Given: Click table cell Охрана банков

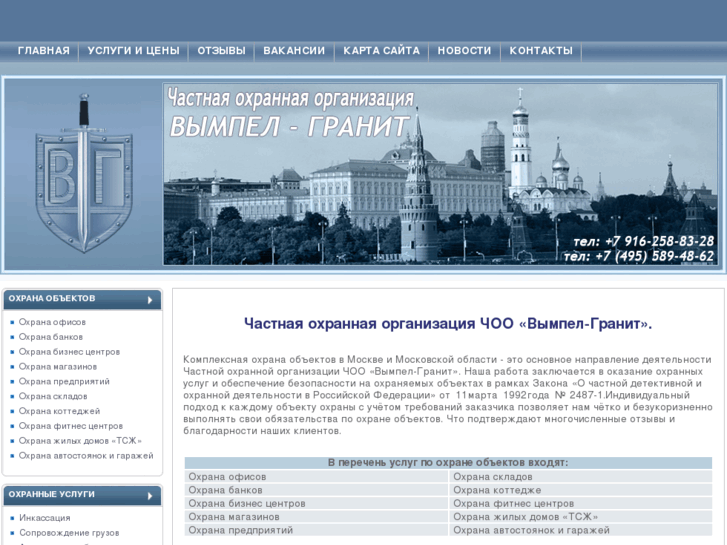Looking at the screenshot, I should point(316,490).
